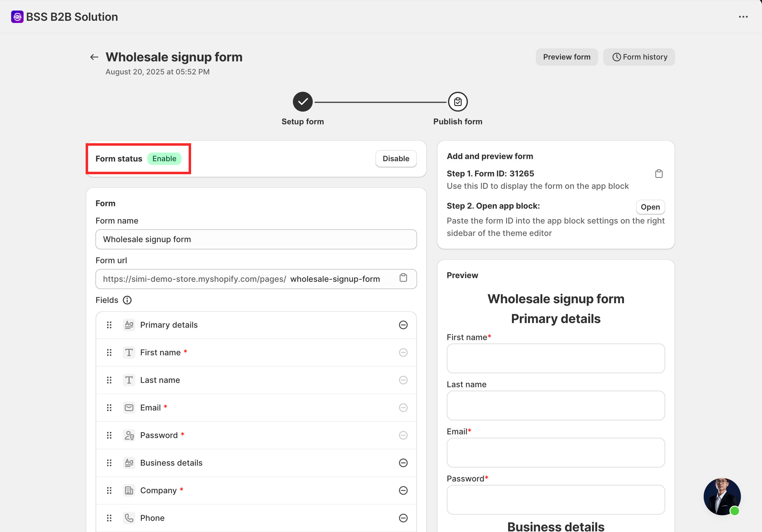Remove the Company field
Screen dimensions: 762x532
click(x=403, y=490)
